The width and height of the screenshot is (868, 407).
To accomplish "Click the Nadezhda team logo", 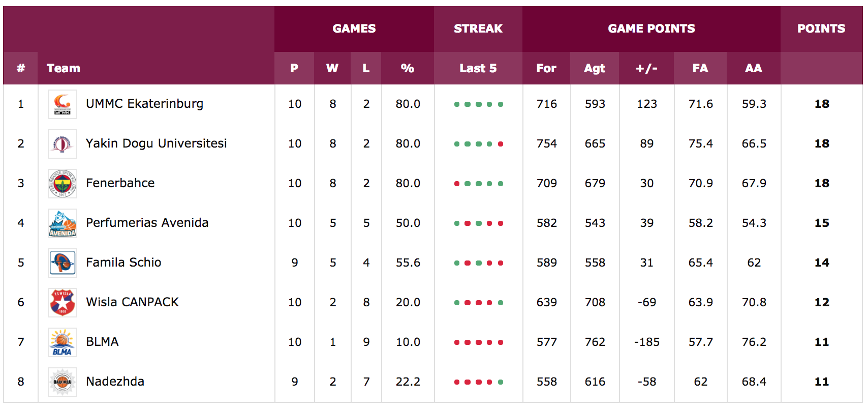I will (63, 382).
